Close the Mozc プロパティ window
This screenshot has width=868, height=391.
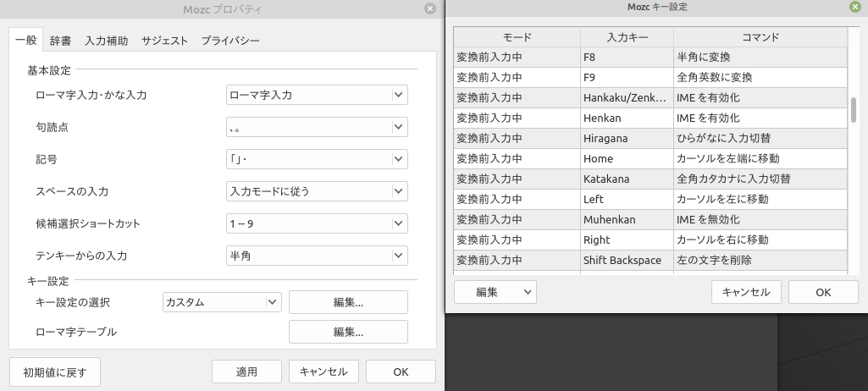(430, 8)
